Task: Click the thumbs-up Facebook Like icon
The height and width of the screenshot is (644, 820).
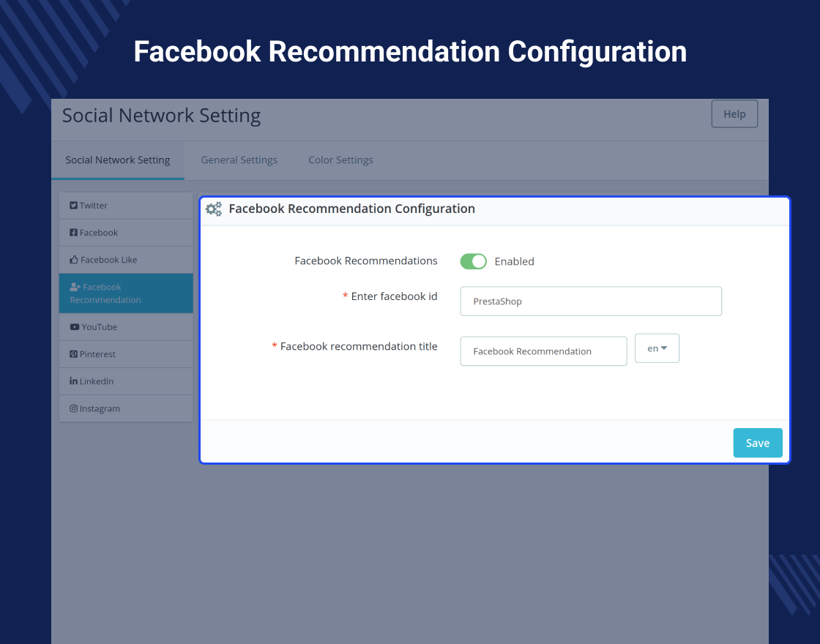Action: (74, 260)
